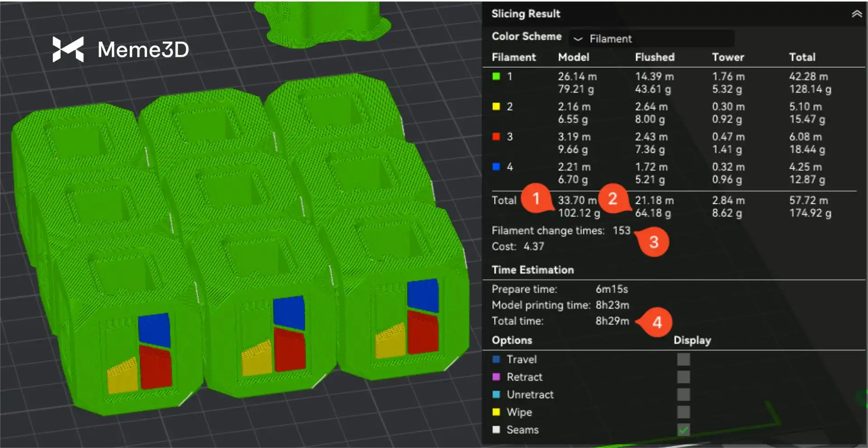The height and width of the screenshot is (448, 868).
Task: Click red annotation marker 3 near filament changes
Action: pos(653,242)
